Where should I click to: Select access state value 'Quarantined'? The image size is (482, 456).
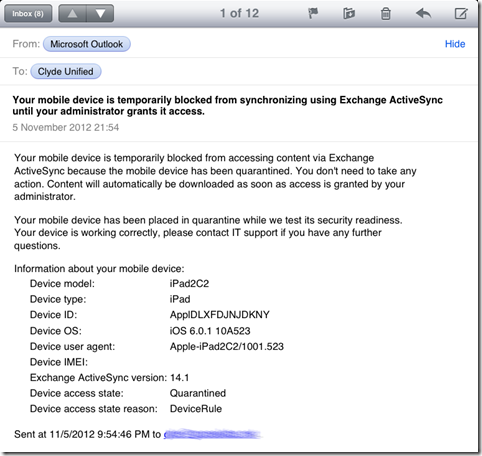click(198, 393)
